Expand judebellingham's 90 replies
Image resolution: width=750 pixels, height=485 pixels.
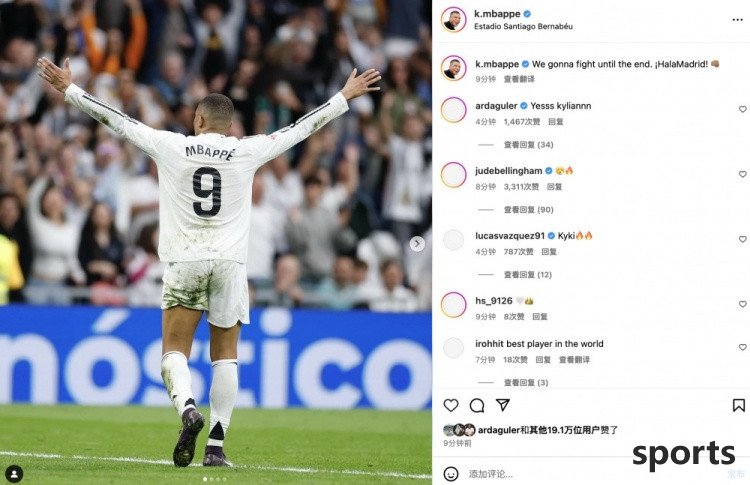tap(528, 209)
